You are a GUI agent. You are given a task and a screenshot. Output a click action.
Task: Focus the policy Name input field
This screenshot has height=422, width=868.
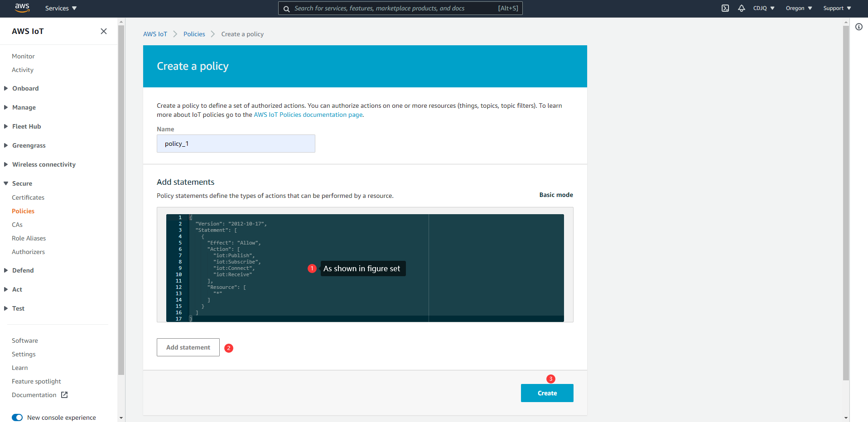click(x=236, y=144)
